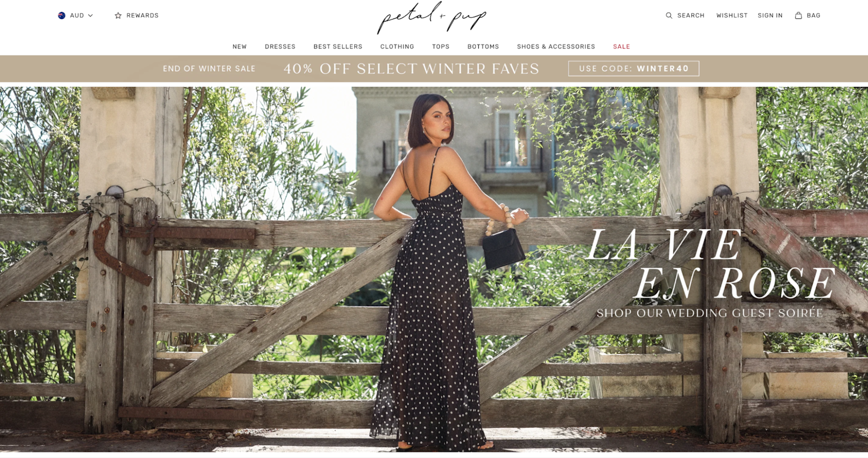The height and width of the screenshot is (458, 868).
Task: Open the Clothing navigation menu
Action: (x=397, y=46)
